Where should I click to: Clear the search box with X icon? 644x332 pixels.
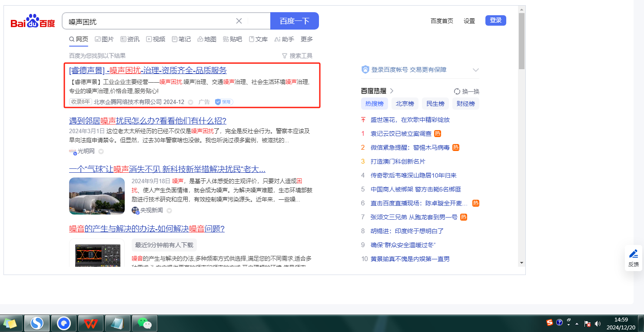pyautogui.click(x=239, y=21)
